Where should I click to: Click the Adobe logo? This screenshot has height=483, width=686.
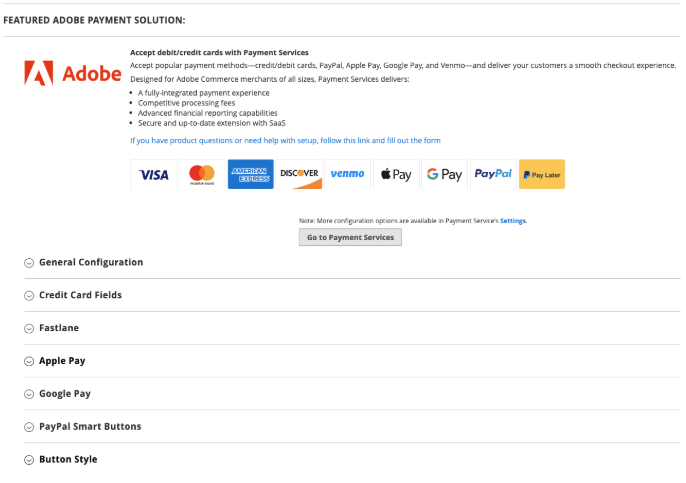point(72,73)
